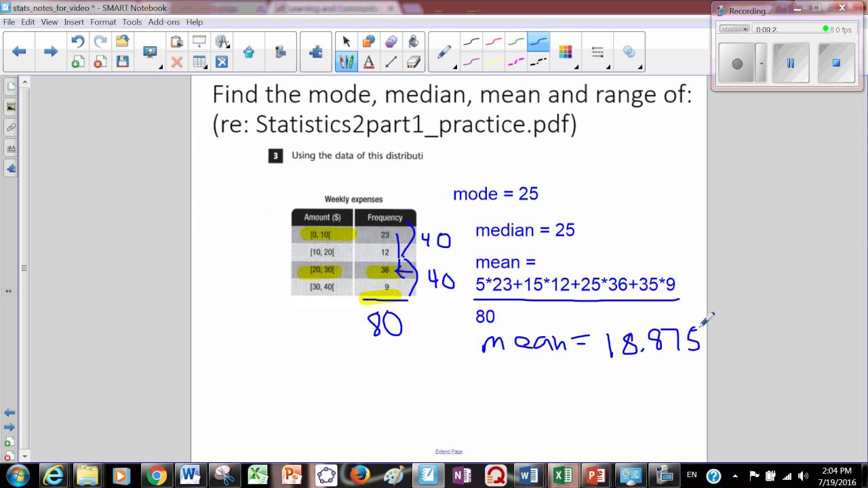Image resolution: width=868 pixels, height=488 pixels.
Task: Open the Tools menu
Action: (132, 22)
